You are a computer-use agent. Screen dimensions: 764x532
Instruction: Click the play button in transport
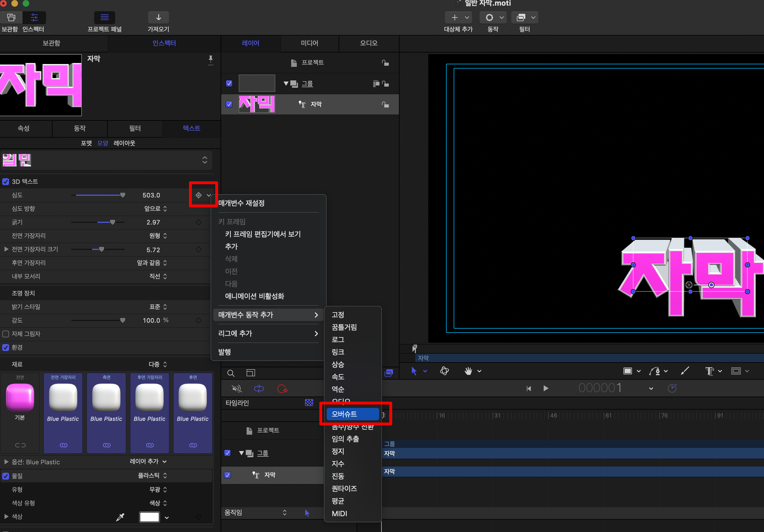546,388
